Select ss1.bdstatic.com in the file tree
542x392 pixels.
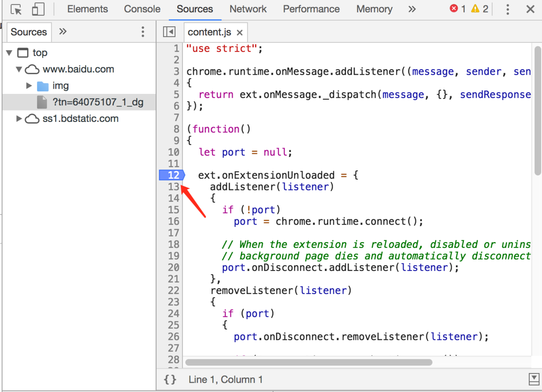[80, 118]
